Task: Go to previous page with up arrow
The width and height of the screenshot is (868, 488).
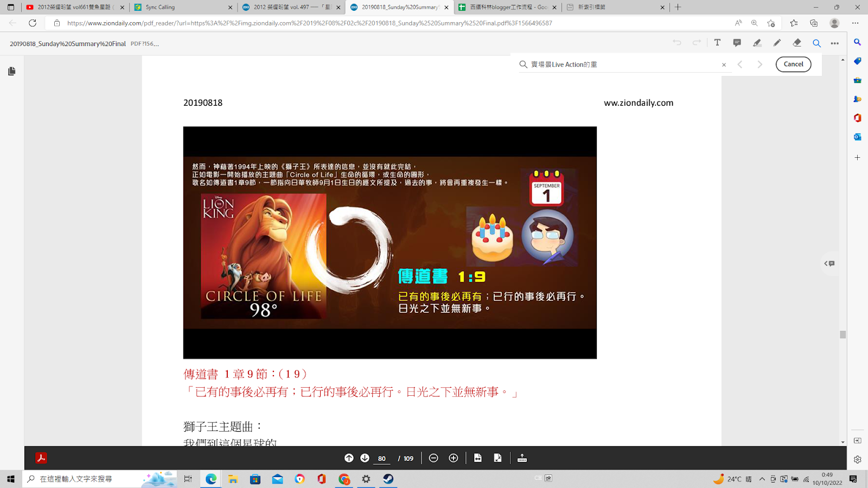Action: (x=349, y=458)
